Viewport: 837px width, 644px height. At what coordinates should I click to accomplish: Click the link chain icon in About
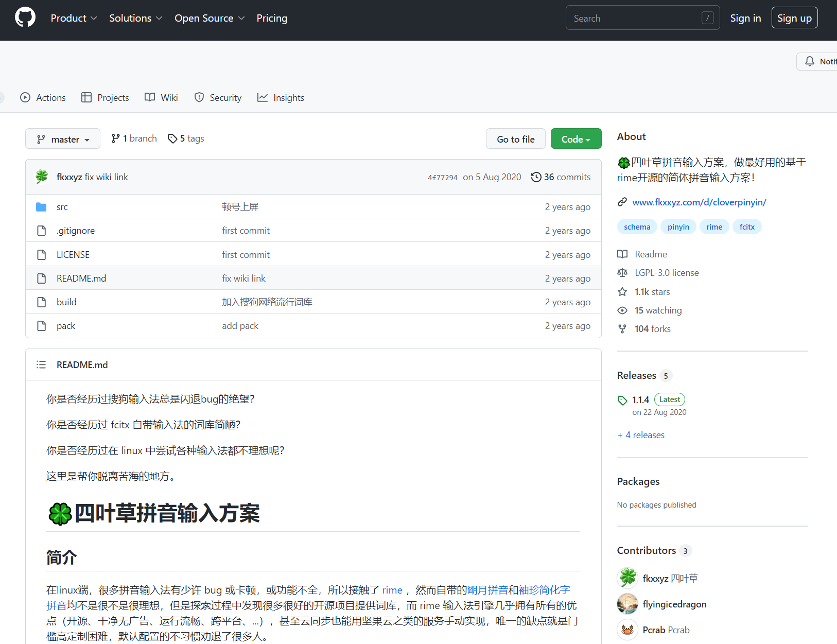click(622, 202)
